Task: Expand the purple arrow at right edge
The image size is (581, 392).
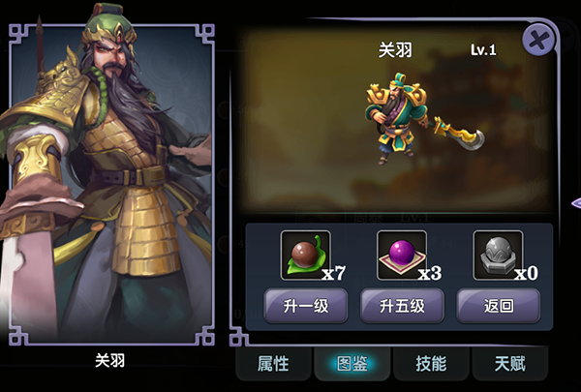Action: [576, 203]
